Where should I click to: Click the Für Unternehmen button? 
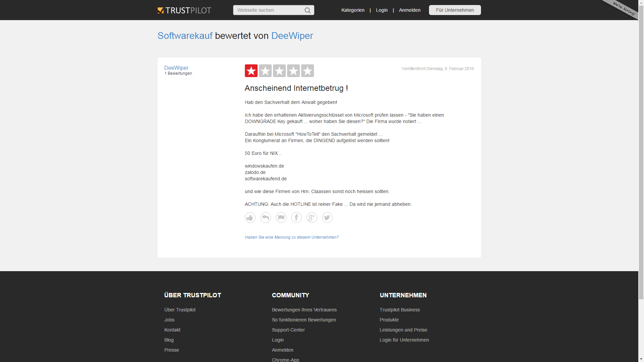[x=455, y=10]
